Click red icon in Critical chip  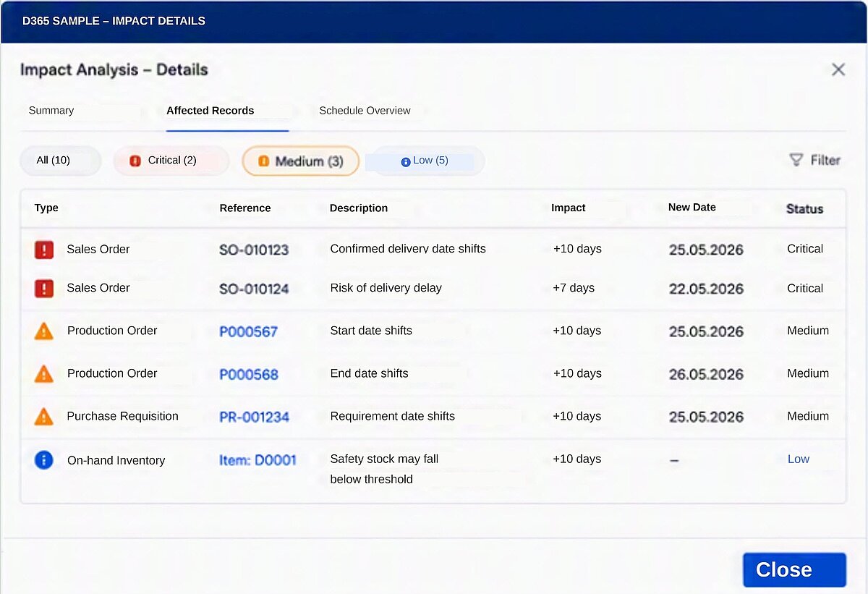pyautogui.click(x=135, y=161)
